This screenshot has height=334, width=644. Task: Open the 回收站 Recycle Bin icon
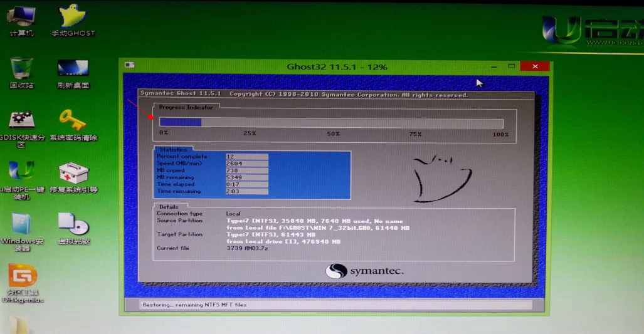pyautogui.click(x=21, y=68)
